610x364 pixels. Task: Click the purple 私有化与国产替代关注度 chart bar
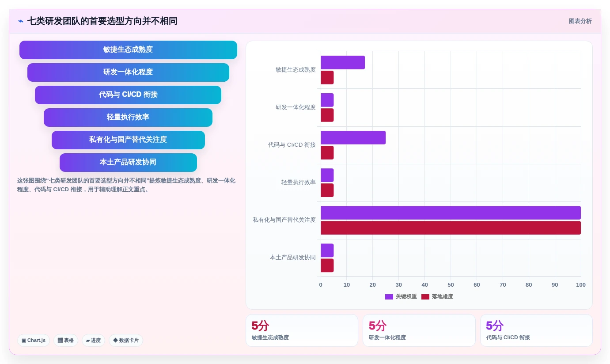pos(451,213)
